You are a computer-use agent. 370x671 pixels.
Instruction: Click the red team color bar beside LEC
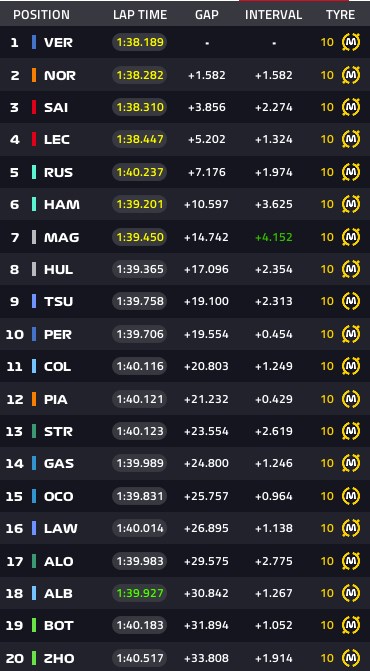tap(34, 140)
